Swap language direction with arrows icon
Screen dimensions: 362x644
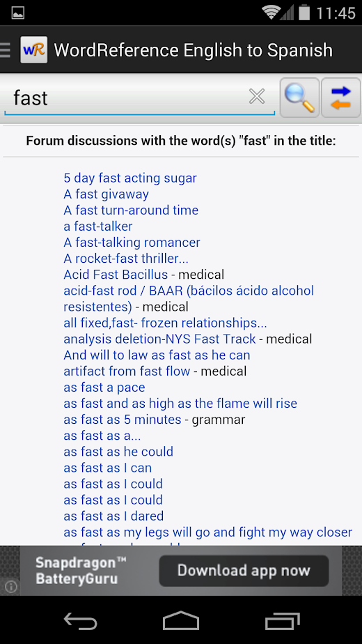pyautogui.click(x=340, y=98)
